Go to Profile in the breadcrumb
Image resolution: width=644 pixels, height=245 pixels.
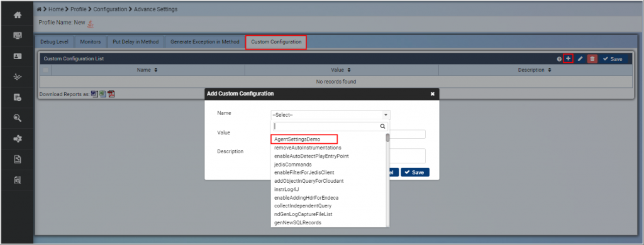click(79, 9)
